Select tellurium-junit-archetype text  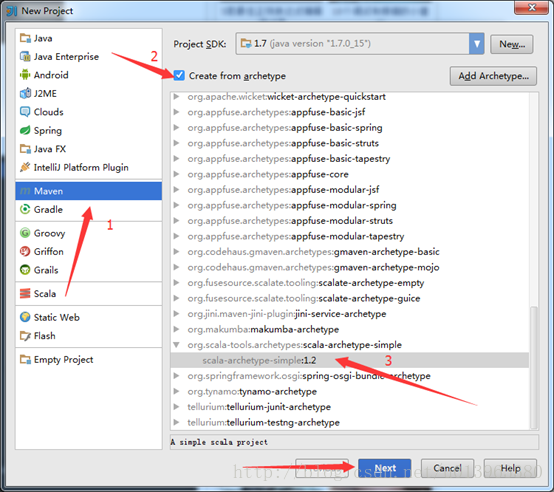click(x=278, y=407)
